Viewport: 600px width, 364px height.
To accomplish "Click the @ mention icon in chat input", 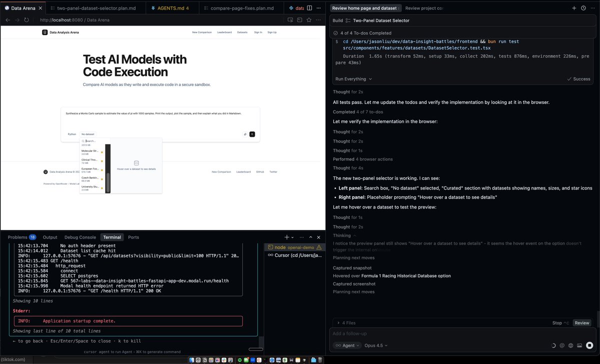I will (562, 345).
